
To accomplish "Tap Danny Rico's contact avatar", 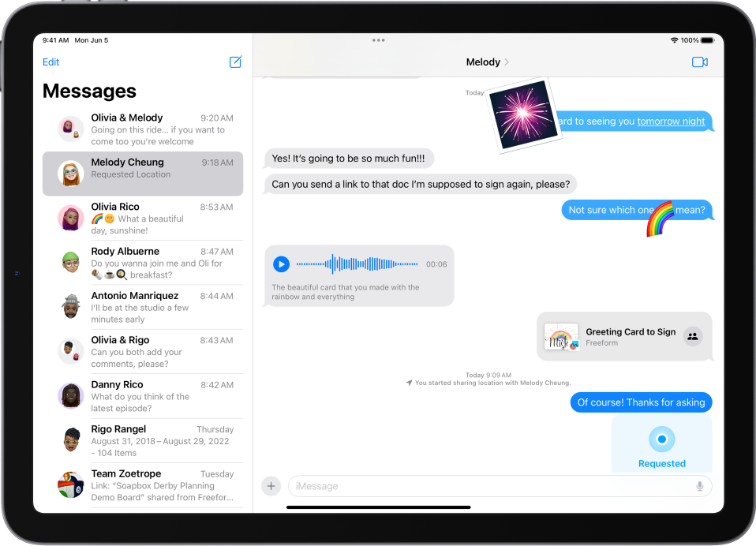I will tap(70, 395).
